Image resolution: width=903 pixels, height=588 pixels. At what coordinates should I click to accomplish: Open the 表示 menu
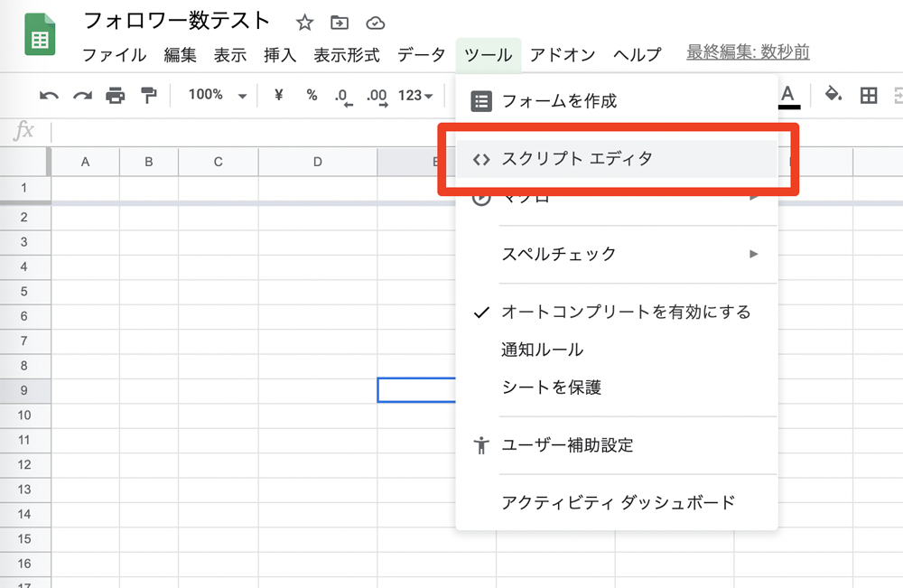pyautogui.click(x=230, y=55)
